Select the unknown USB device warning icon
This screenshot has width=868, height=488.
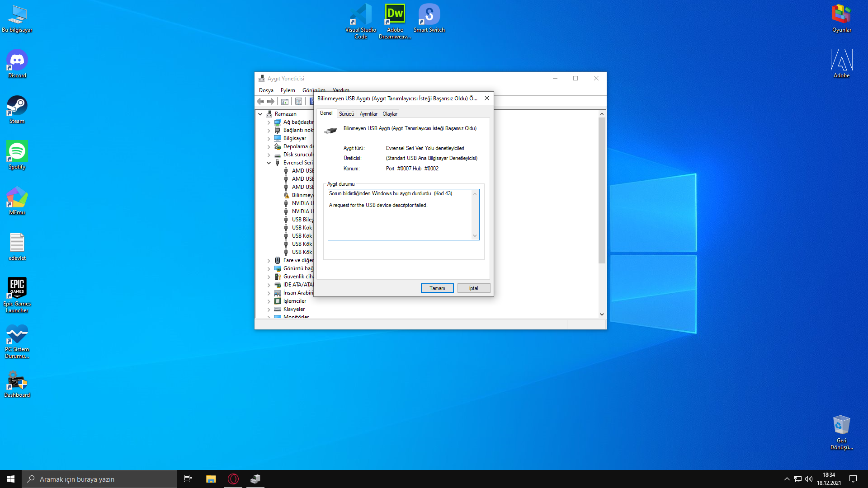tap(286, 195)
